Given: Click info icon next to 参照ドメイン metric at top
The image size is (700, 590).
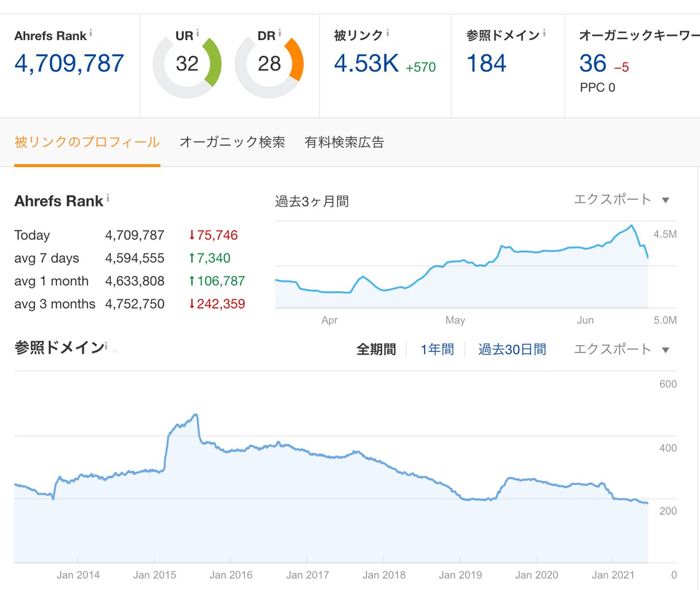Looking at the screenshot, I should coord(545,33).
